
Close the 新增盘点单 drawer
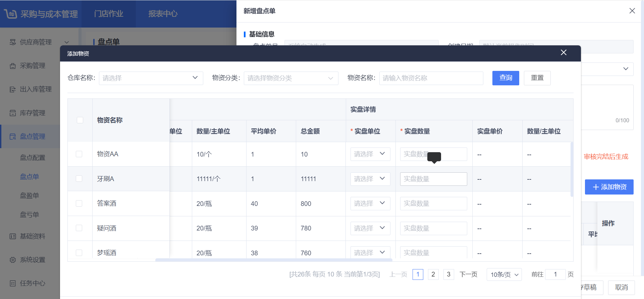coord(632,11)
